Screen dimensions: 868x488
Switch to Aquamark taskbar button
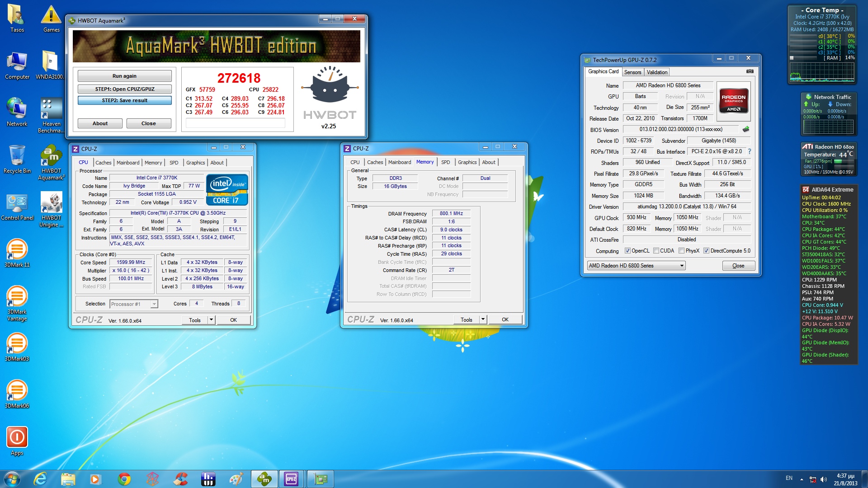pos(264,479)
